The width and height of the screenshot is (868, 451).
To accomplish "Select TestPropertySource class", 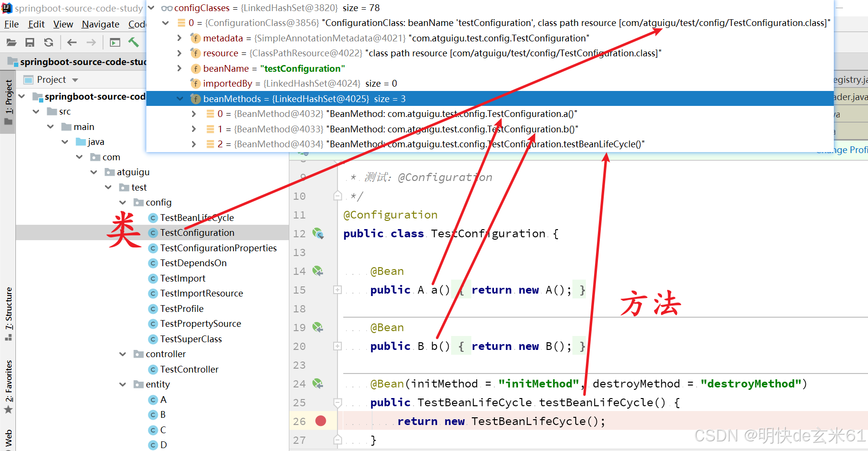I will (x=200, y=323).
